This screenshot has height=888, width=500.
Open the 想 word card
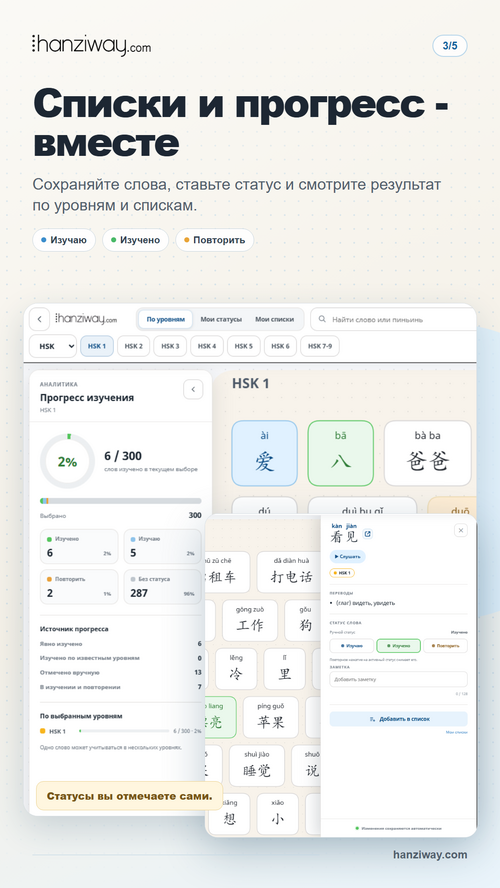point(229,814)
